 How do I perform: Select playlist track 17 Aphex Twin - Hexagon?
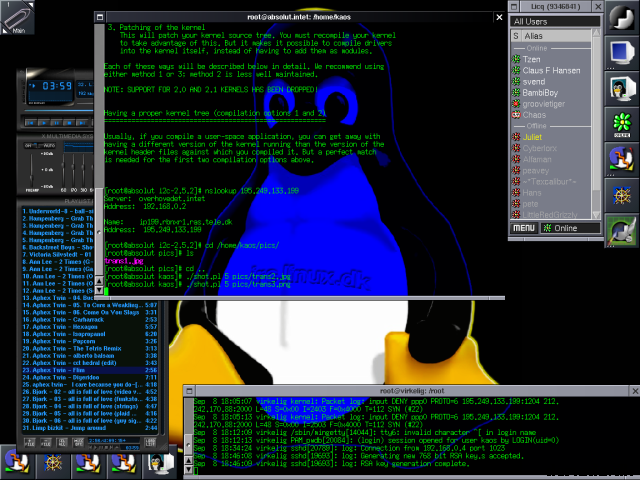pos(90,327)
